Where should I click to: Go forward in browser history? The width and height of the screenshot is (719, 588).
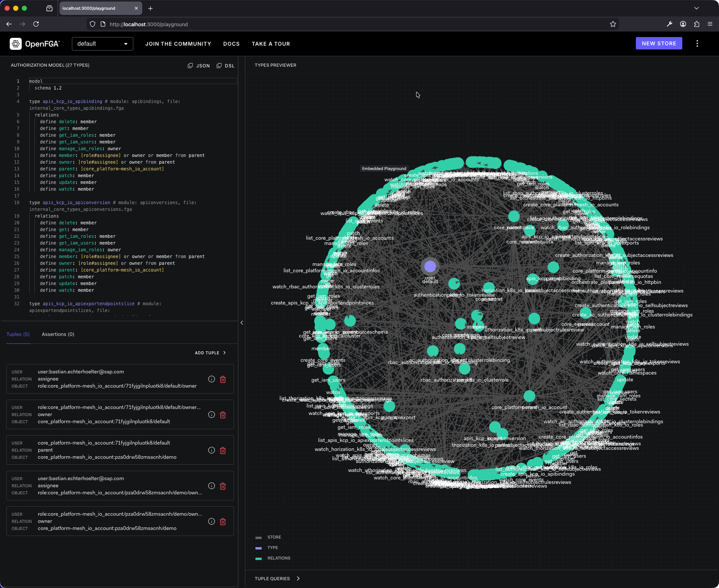pyautogui.click(x=22, y=24)
